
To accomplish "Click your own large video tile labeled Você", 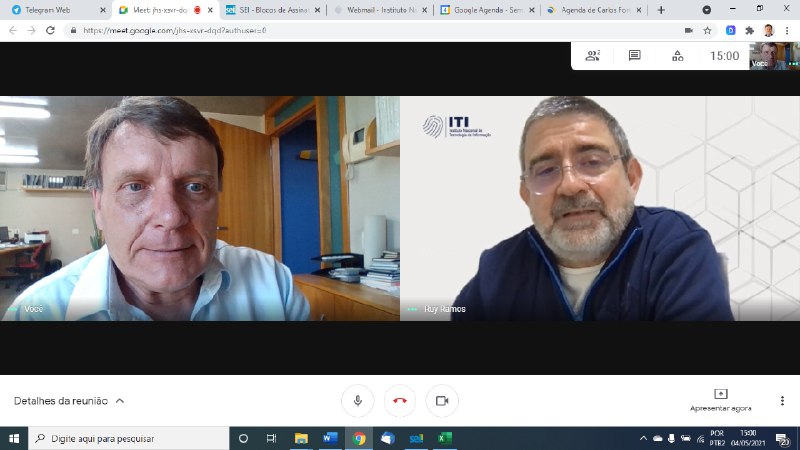I will (199, 208).
